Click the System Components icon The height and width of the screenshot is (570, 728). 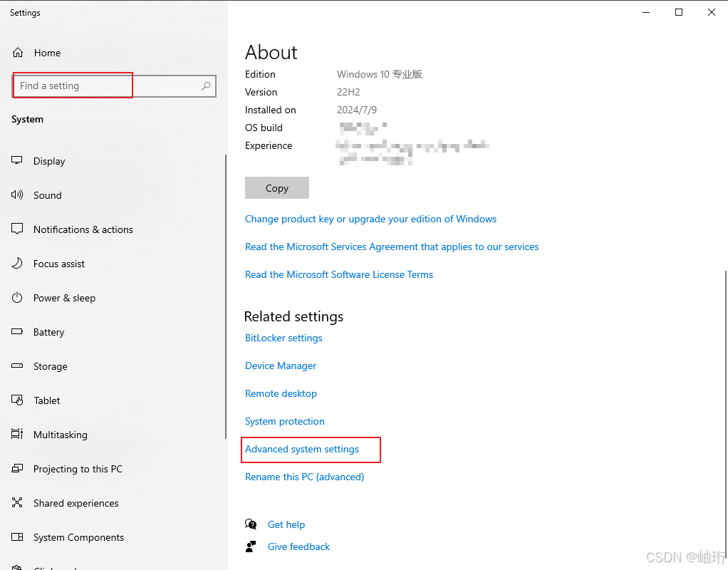tap(16, 537)
